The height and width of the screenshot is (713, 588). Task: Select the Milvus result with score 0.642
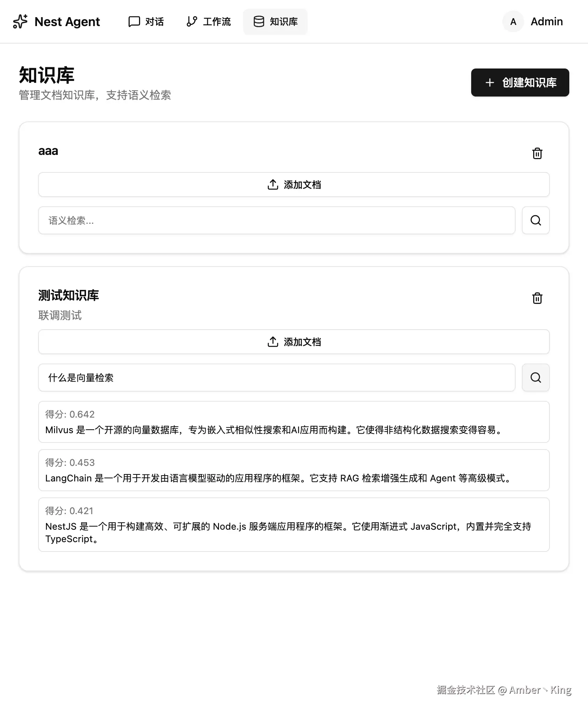[294, 422]
